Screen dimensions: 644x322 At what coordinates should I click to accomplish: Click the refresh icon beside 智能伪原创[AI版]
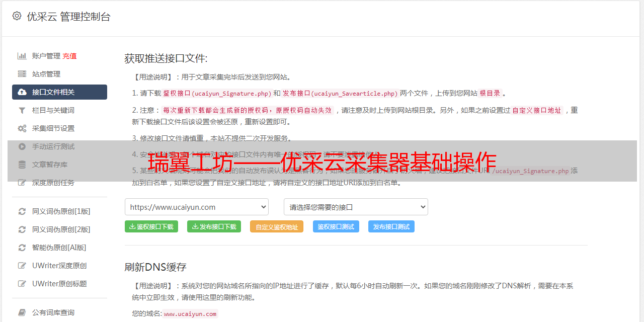22,248
